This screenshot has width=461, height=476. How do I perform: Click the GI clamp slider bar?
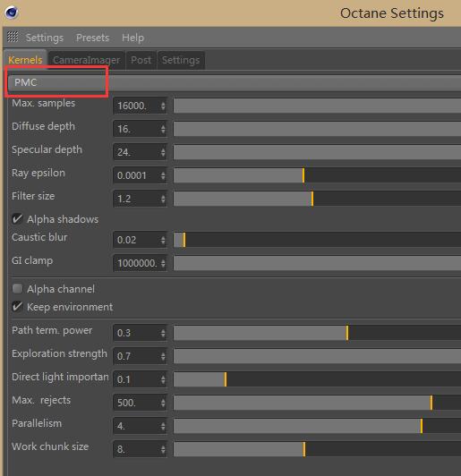tap(317, 263)
